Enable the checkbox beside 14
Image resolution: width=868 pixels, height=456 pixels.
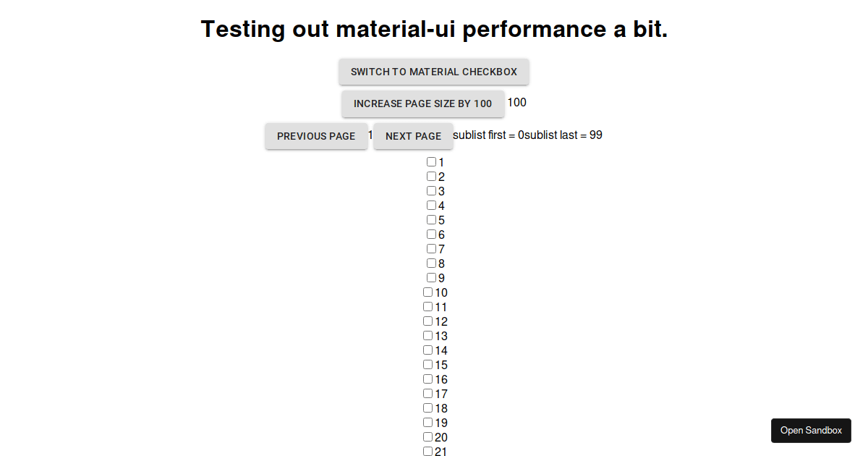point(427,350)
